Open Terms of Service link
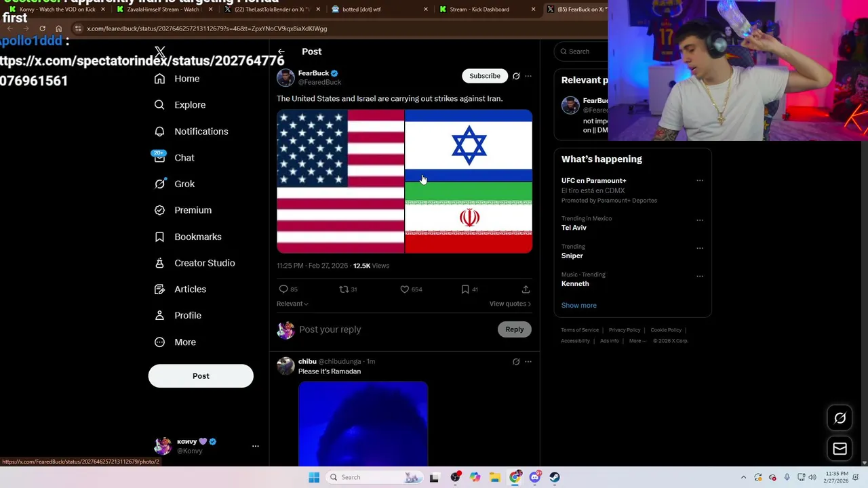The image size is (868, 488). pyautogui.click(x=580, y=330)
